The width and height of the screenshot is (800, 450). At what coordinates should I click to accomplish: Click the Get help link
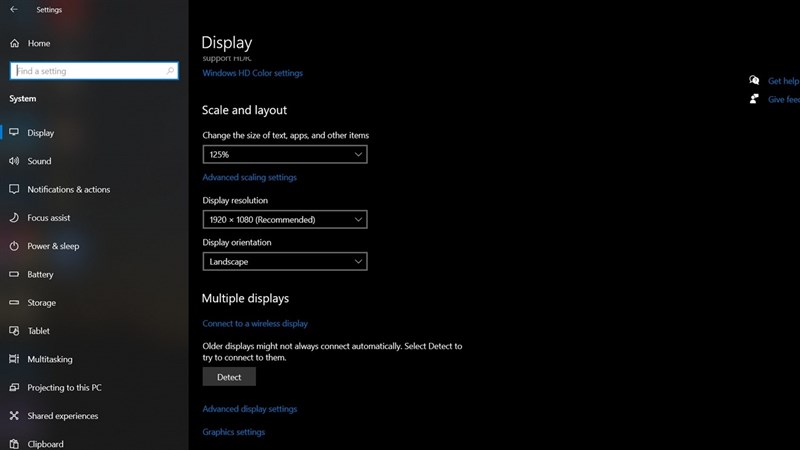[x=784, y=81]
